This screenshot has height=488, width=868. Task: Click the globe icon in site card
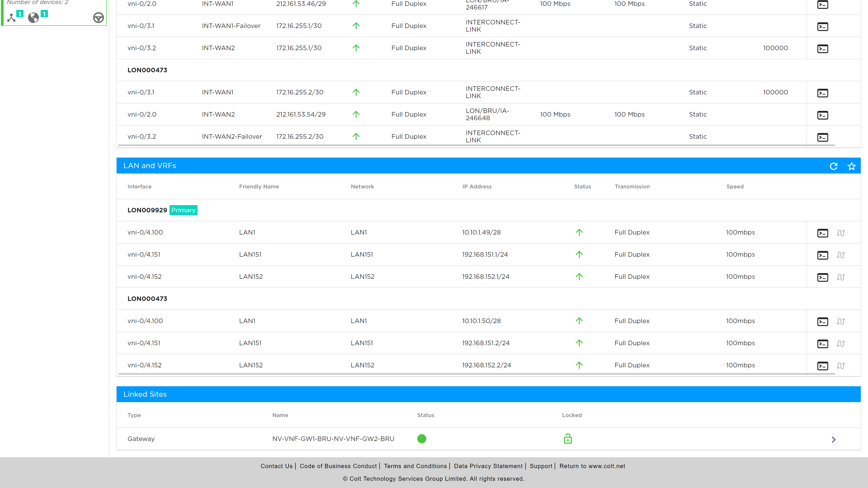click(x=33, y=18)
